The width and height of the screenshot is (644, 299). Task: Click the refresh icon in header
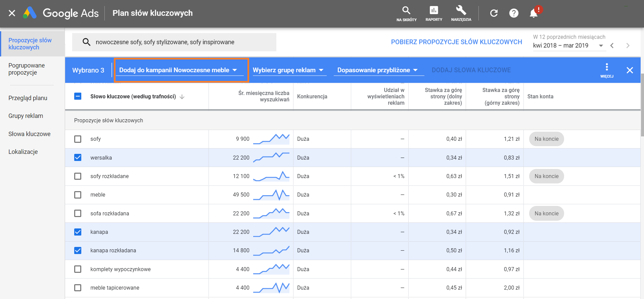[494, 13]
